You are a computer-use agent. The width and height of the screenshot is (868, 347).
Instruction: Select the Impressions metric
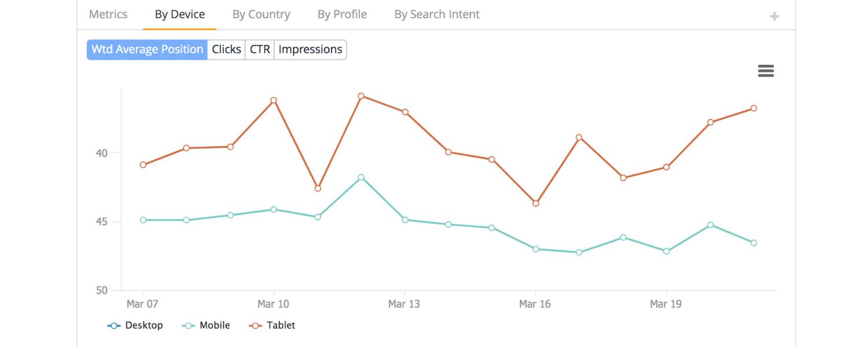coord(310,49)
